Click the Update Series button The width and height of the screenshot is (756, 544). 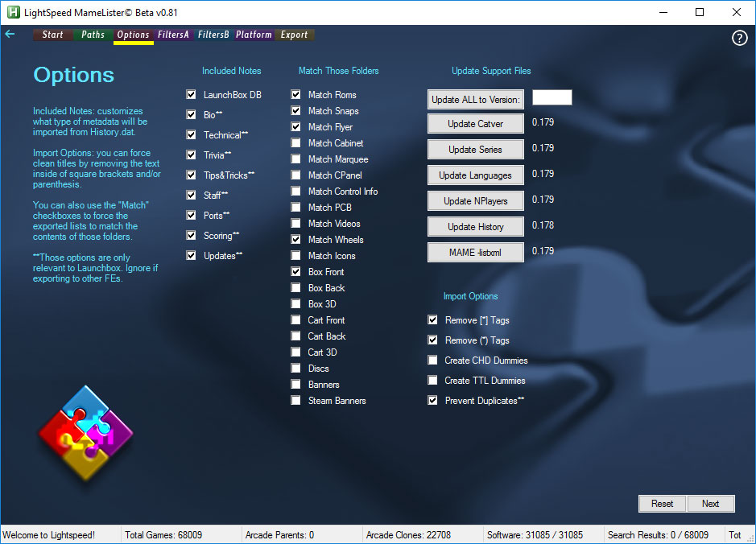pyautogui.click(x=475, y=150)
